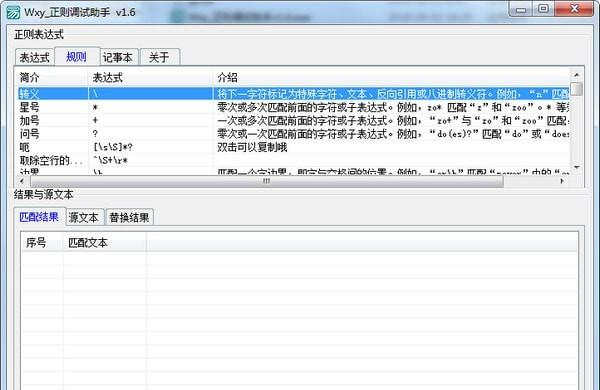Viewport: 600px width, 390px height.
Task: Click the rules list vertical scrollbar thumb
Action: coord(577,89)
